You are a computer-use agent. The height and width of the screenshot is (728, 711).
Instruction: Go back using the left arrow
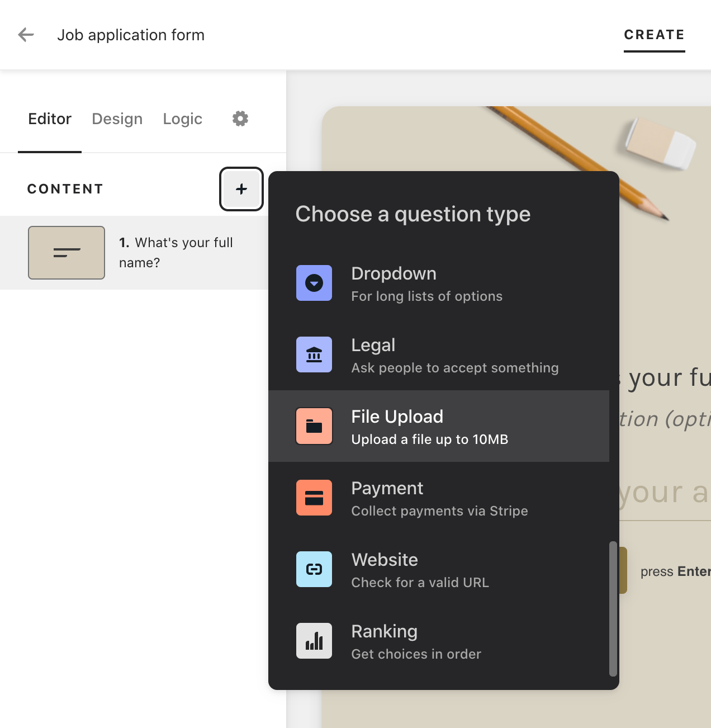(26, 35)
